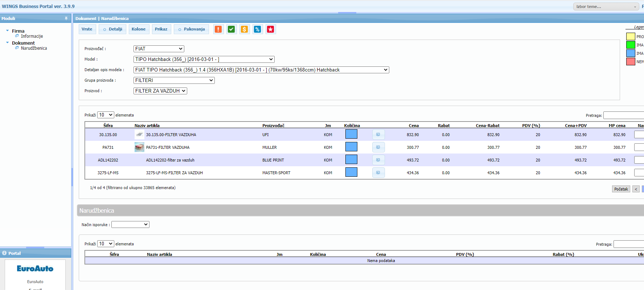This screenshot has height=290, width=644.
Task: Select Informacije in the module tree
Action: [x=32, y=36]
